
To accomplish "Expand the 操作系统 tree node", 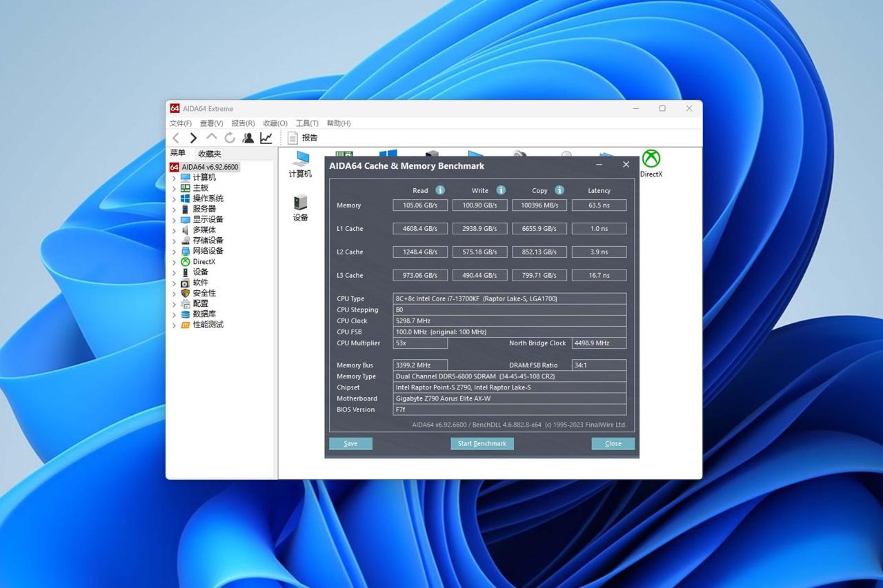I will [174, 199].
